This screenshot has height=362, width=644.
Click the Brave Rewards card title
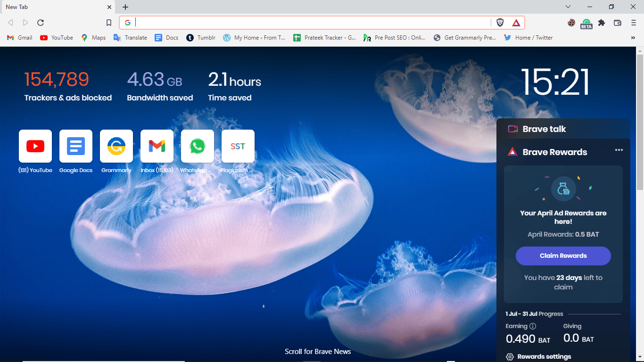pyautogui.click(x=555, y=152)
